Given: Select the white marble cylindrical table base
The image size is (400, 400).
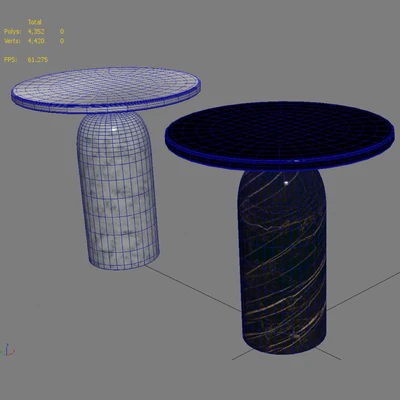Looking at the screenshot, I should point(118,190).
